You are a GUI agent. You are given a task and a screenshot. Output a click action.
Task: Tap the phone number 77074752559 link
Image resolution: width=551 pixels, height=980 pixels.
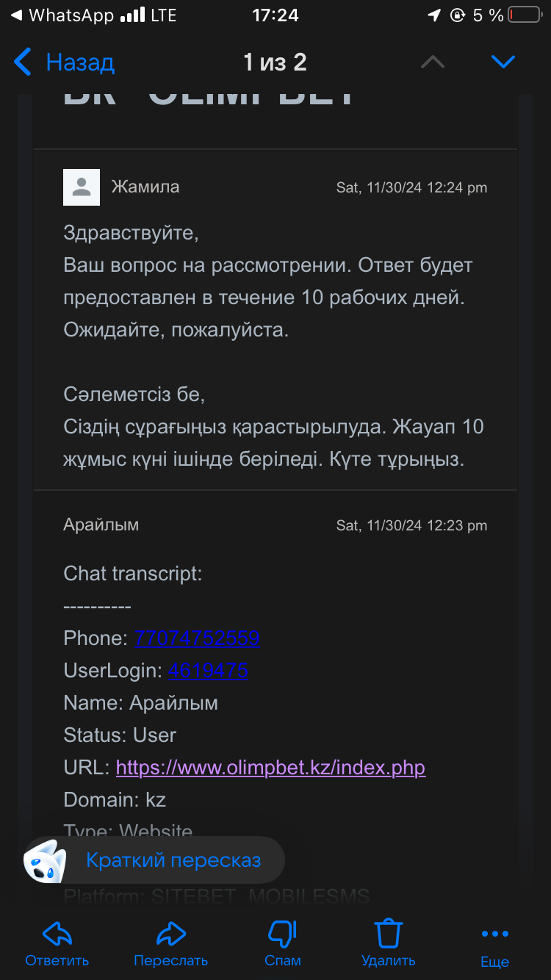point(196,638)
